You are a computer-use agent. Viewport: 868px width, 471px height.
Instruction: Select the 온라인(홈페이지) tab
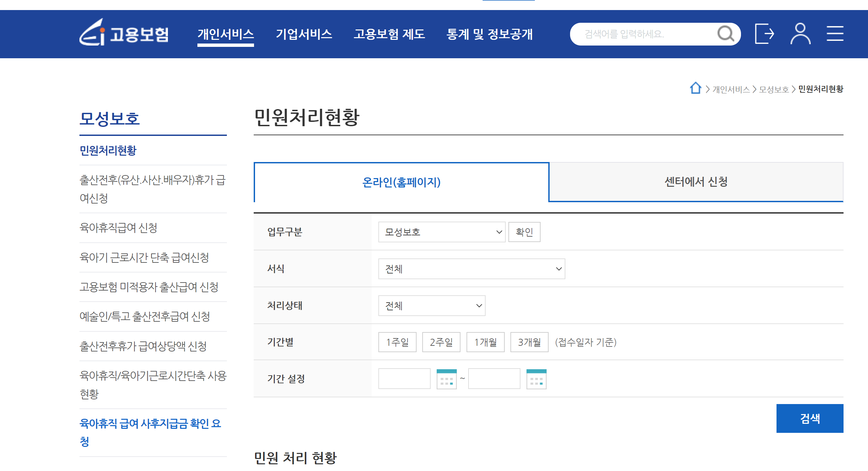point(401,182)
